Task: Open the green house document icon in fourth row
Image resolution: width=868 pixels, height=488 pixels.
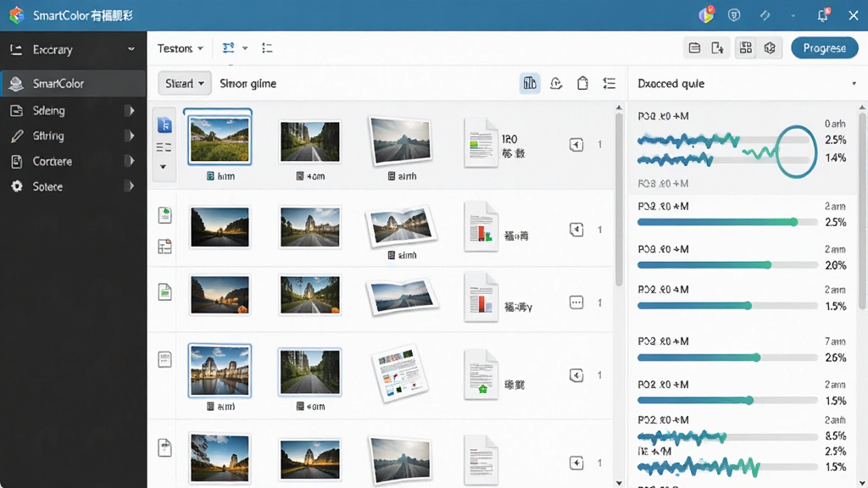Action: point(481,375)
